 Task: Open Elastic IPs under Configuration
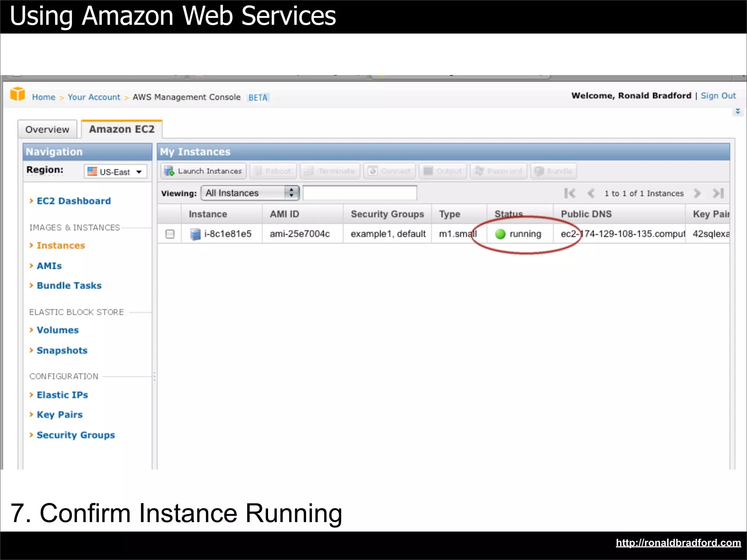(x=62, y=395)
